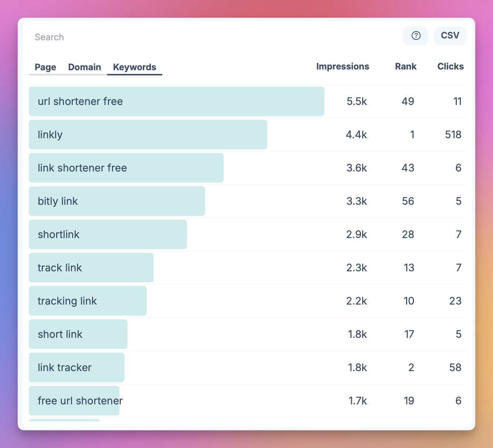The height and width of the screenshot is (448, 493).
Task: Sort the table by Rank
Action: (405, 67)
